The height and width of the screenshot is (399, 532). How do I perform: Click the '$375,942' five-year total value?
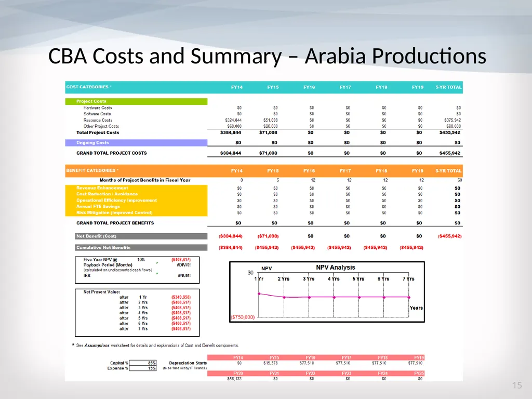coord(453,120)
